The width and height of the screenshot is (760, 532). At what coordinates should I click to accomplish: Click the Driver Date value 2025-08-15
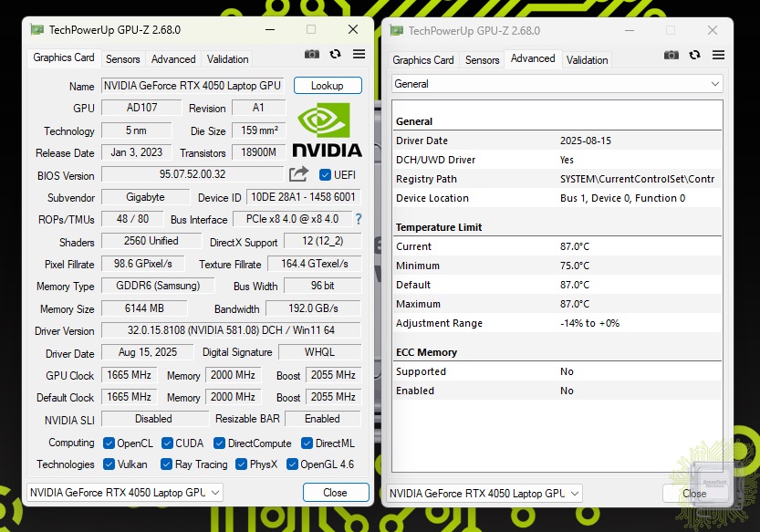click(586, 141)
